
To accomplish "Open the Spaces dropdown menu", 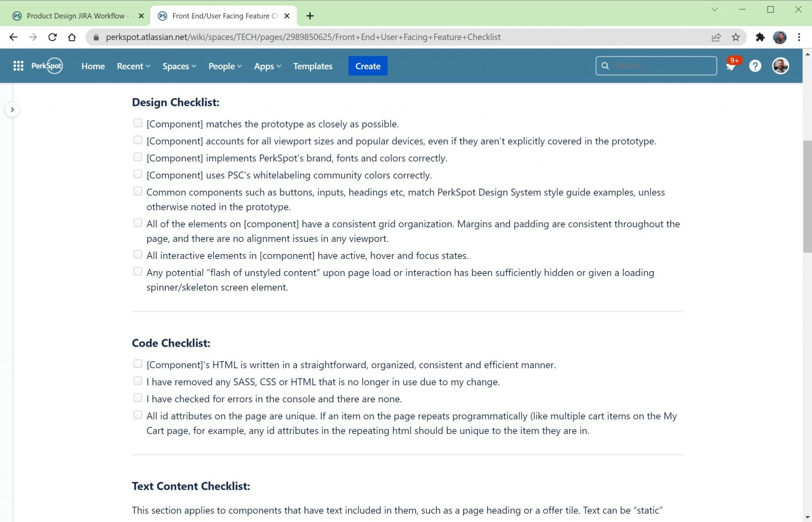I will [179, 66].
